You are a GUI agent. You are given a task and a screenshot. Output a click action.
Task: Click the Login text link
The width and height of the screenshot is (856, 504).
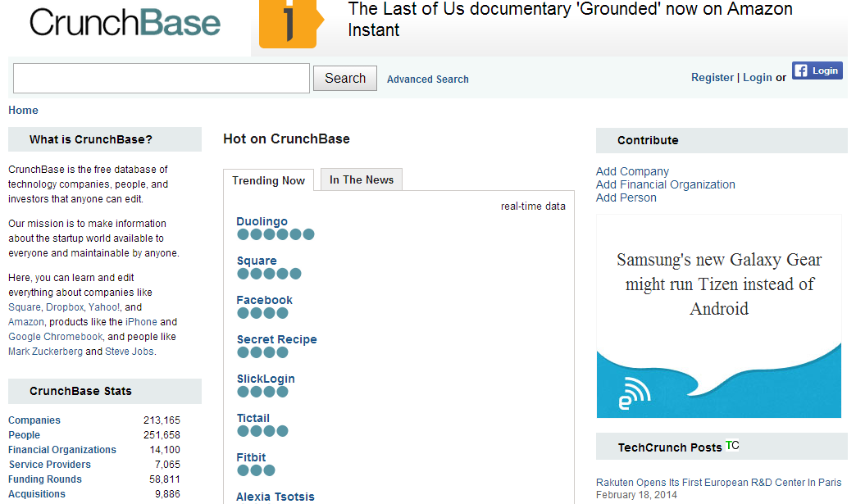click(757, 78)
